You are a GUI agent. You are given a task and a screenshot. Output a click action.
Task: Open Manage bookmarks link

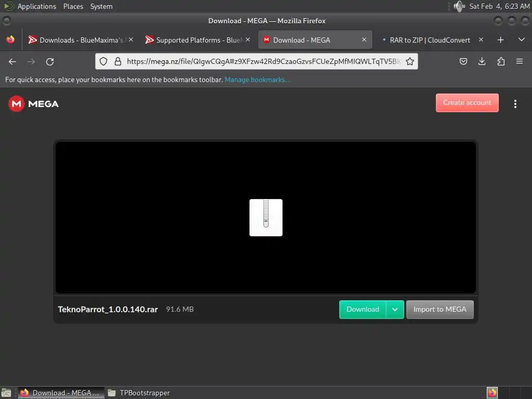coord(258,79)
